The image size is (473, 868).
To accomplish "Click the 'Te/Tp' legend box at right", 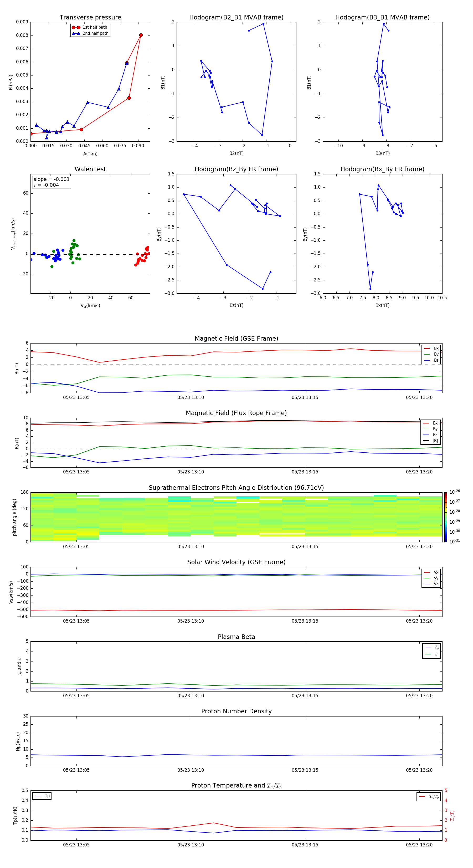I will click(x=429, y=796).
